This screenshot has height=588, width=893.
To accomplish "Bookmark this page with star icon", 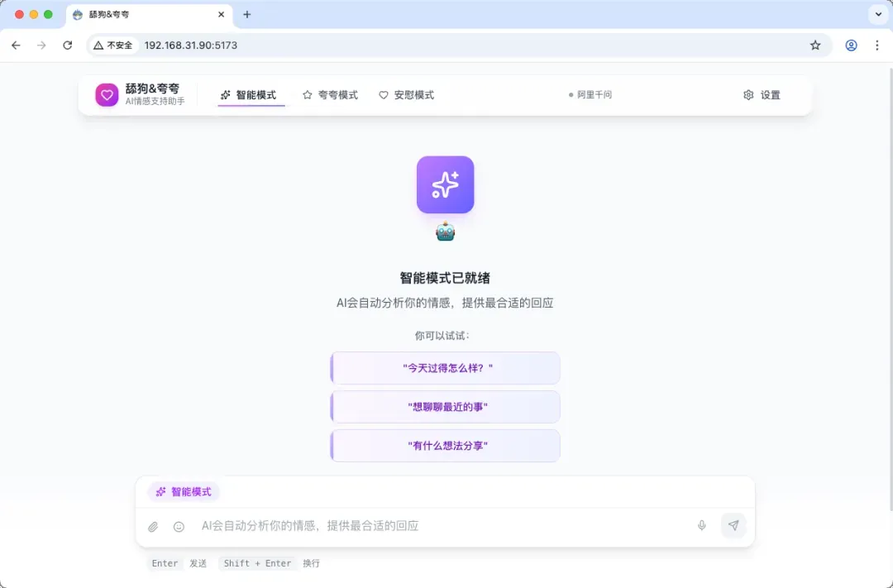I will coord(815,45).
